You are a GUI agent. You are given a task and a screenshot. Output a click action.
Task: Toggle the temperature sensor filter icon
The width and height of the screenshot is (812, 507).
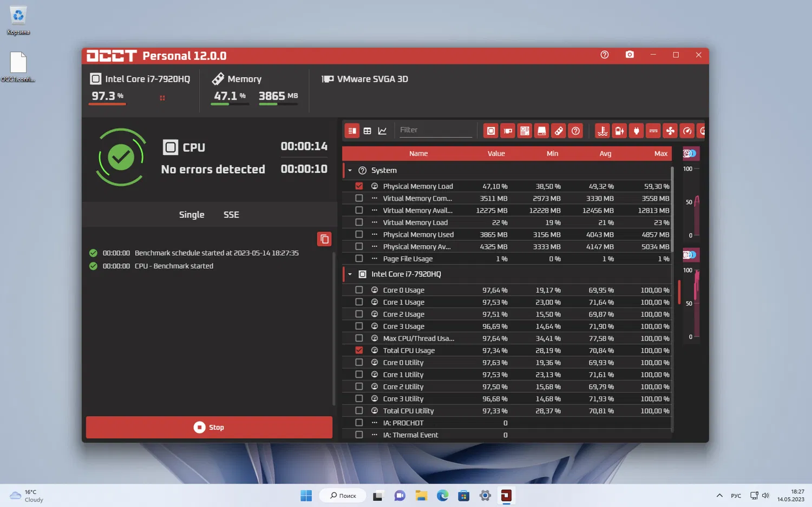point(603,130)
